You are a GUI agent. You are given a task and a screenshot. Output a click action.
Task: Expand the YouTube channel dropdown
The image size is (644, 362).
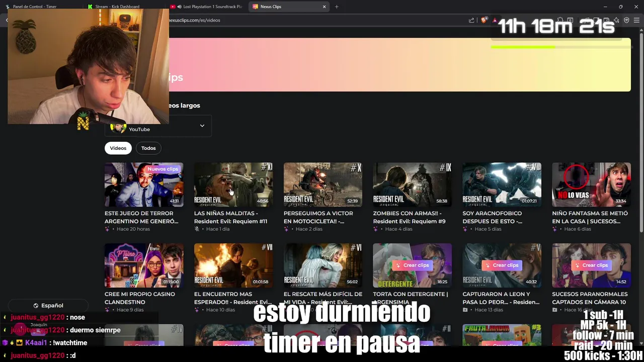pyautogui.click(x=158, y=127)
